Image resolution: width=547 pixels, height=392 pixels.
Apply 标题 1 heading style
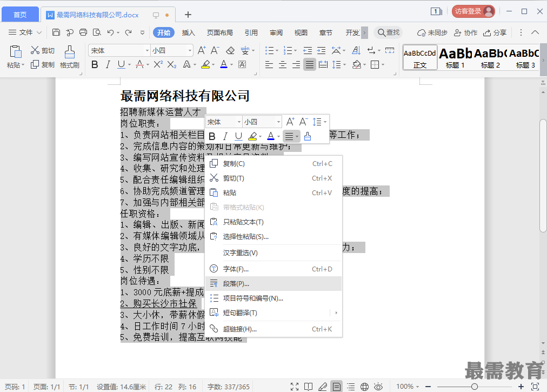455,58
